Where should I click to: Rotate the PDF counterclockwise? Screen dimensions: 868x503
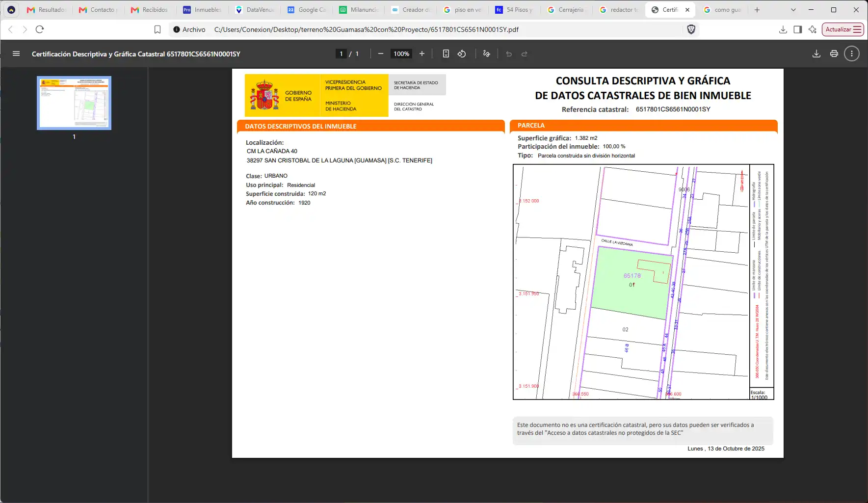462,54
